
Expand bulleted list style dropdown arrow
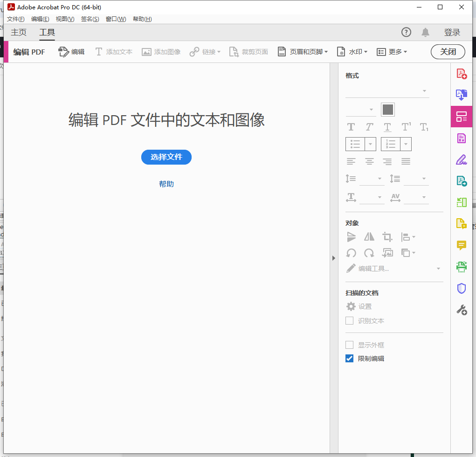pos(370,144)
